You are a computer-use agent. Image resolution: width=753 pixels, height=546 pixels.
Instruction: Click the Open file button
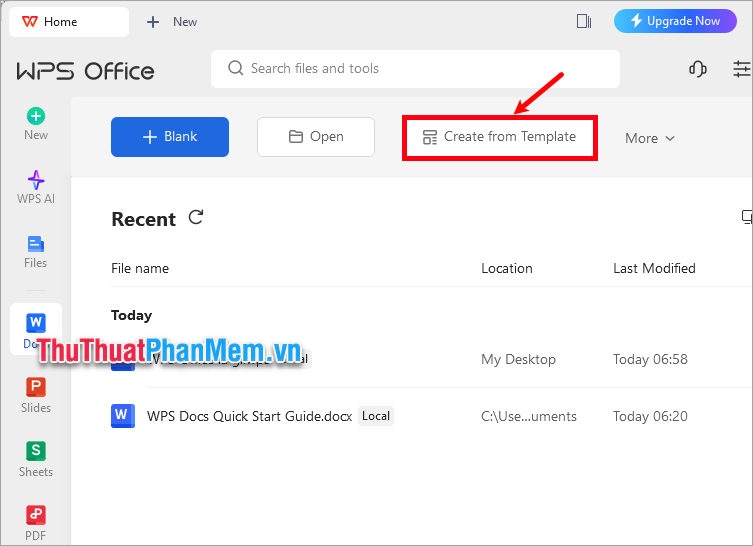pos(316,137)
